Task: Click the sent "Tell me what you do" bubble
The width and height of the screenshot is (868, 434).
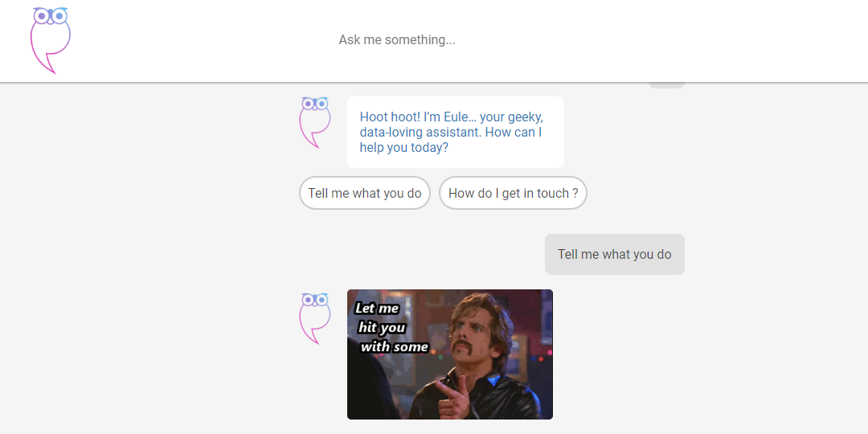Action: pyautogui.click(x=615, y=254)
